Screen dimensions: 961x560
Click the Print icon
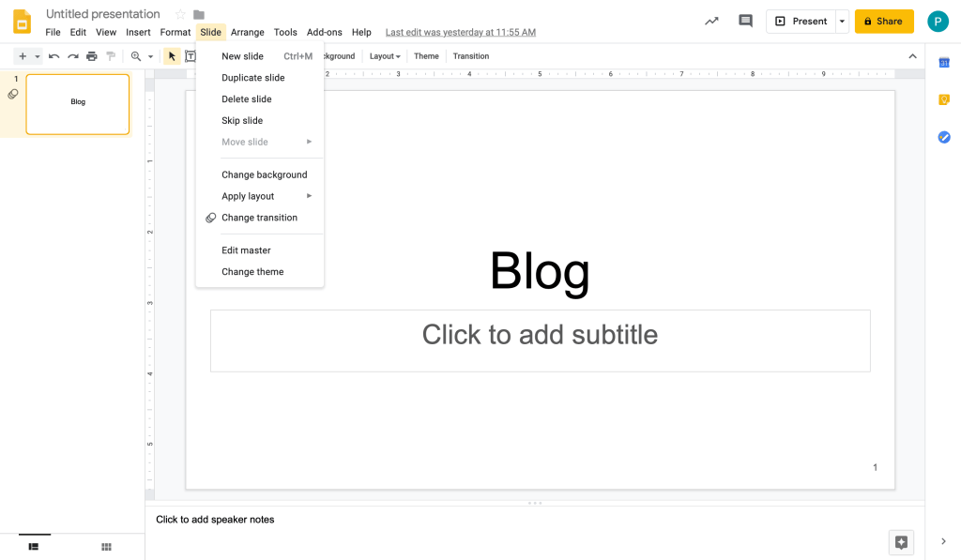(x=92, y=56)
